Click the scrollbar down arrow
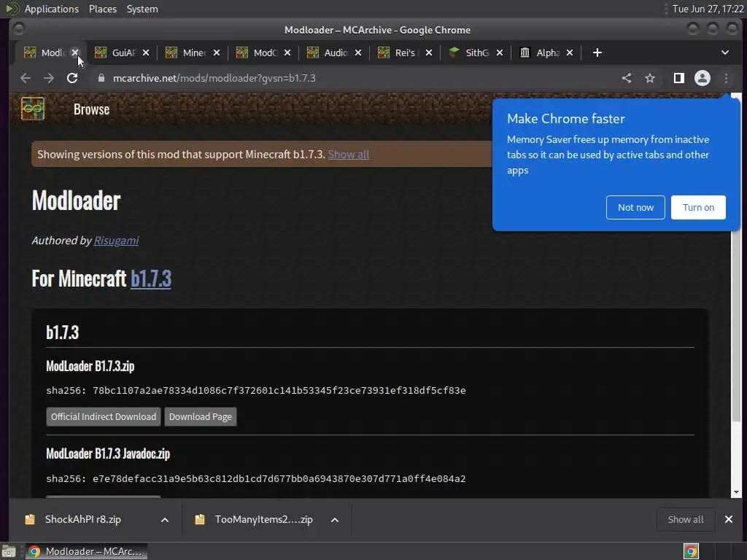This screenshot has width=747, height=560. click(x=737, y=492)
